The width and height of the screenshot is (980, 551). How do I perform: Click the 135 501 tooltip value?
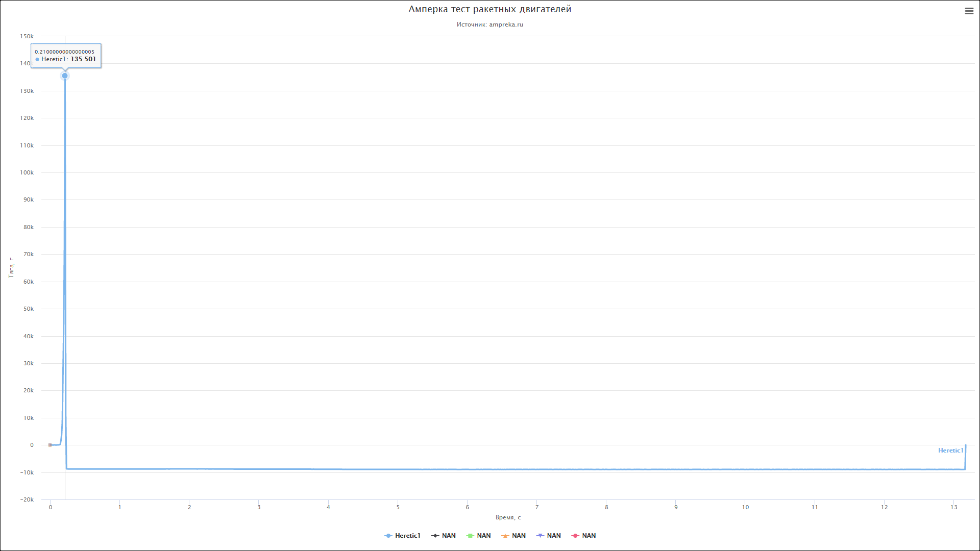coord(83,59)
